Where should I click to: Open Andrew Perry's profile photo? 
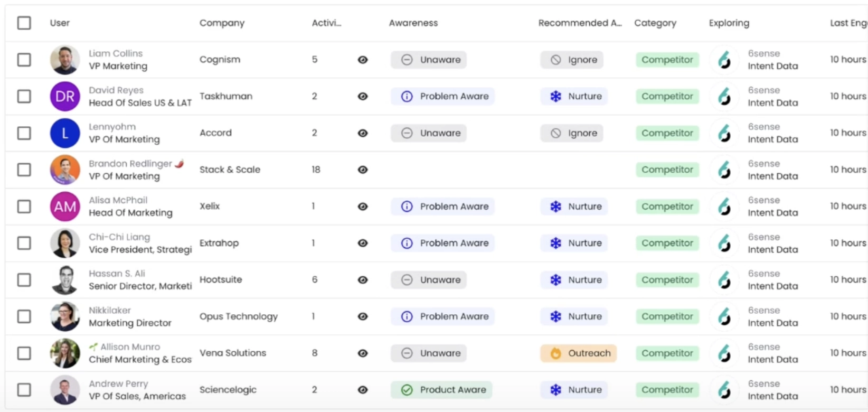(x=65, y=390)
